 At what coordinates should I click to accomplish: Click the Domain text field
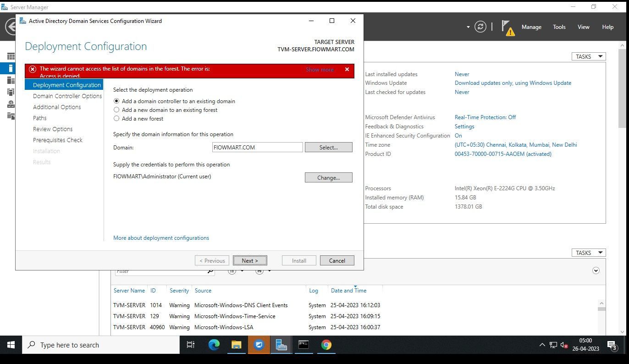(258, 147)
